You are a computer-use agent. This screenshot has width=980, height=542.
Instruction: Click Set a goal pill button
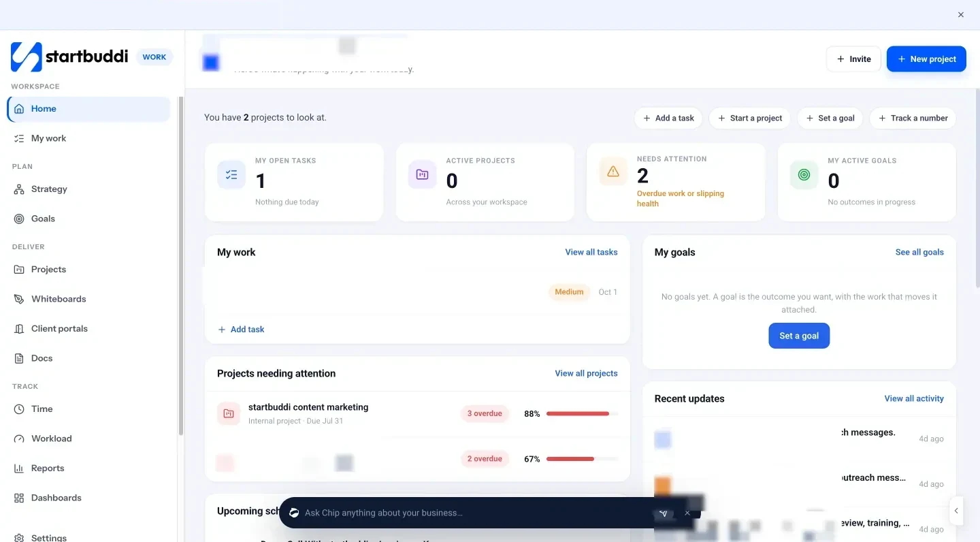coord(830,118)
